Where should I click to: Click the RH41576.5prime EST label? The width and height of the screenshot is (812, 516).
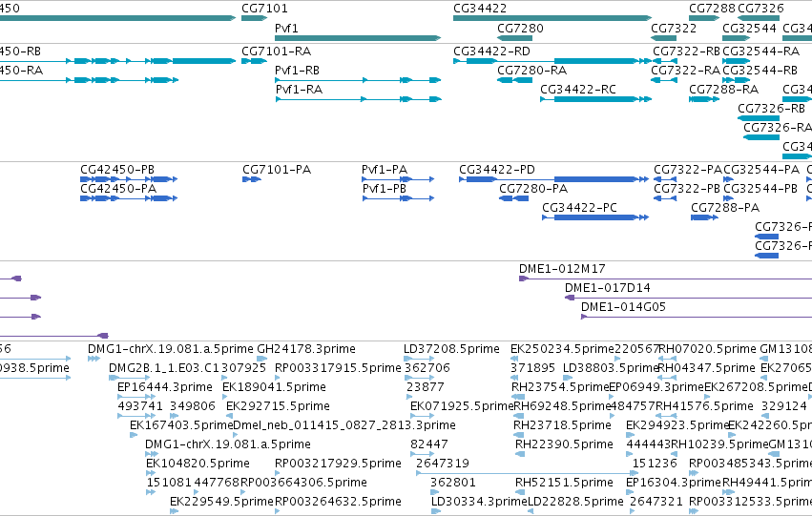tap(705, 407)
